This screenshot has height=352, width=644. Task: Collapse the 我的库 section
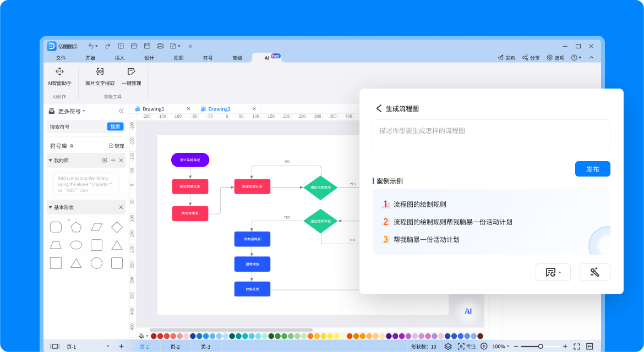coord(50,160)
